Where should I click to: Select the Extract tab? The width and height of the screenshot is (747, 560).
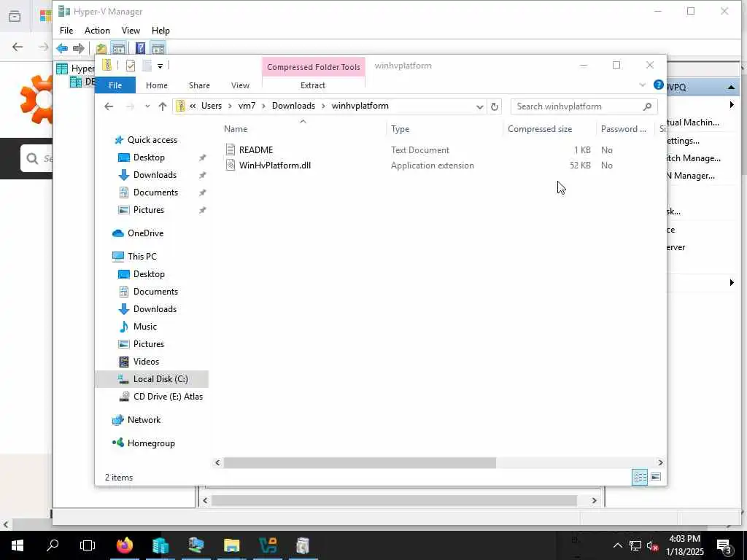click(313, 85)
